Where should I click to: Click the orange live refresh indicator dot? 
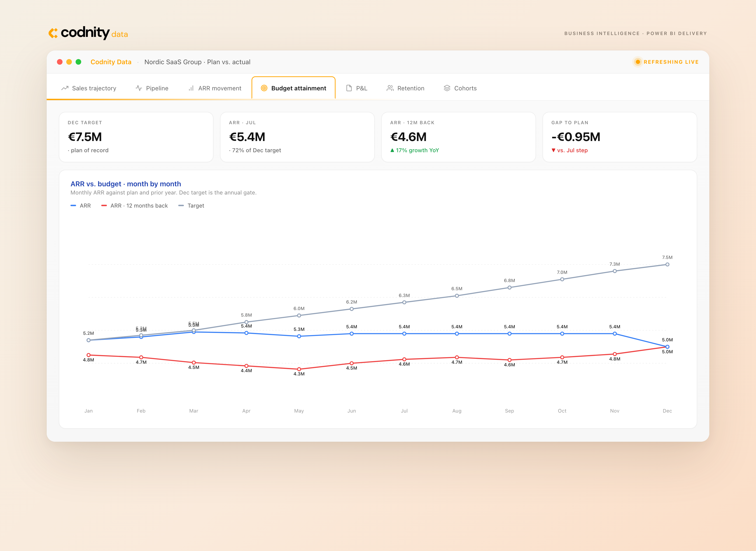[x=638, y=62]
